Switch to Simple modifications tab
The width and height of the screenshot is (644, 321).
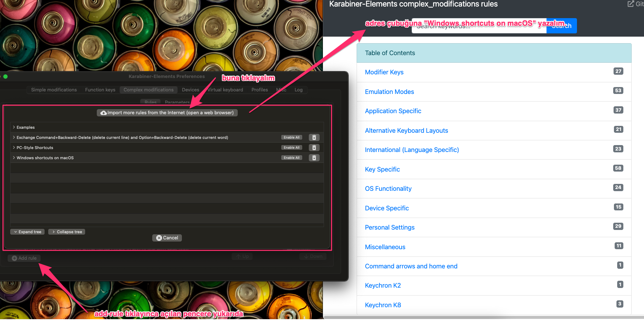tap(54, 90)
